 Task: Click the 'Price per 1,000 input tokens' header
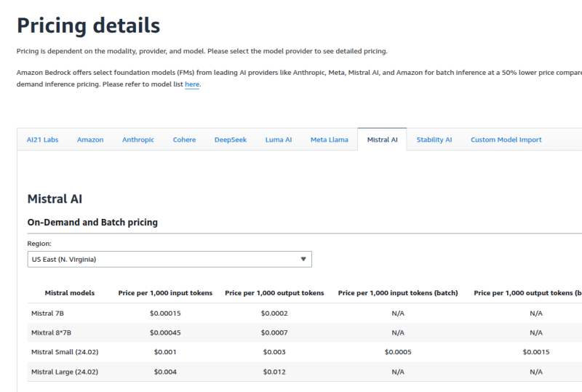click(x=165, y=293)
